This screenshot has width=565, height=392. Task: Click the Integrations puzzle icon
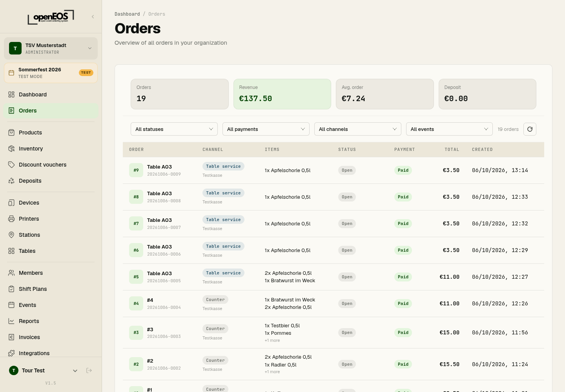pyautogui.click(x=11, y=353)
